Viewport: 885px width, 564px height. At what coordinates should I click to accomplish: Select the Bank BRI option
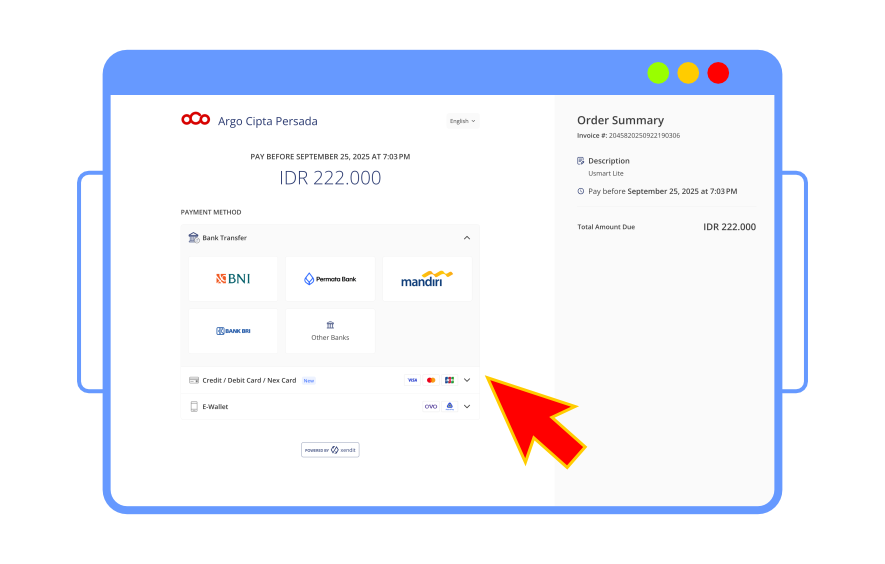tap(233, 331)
